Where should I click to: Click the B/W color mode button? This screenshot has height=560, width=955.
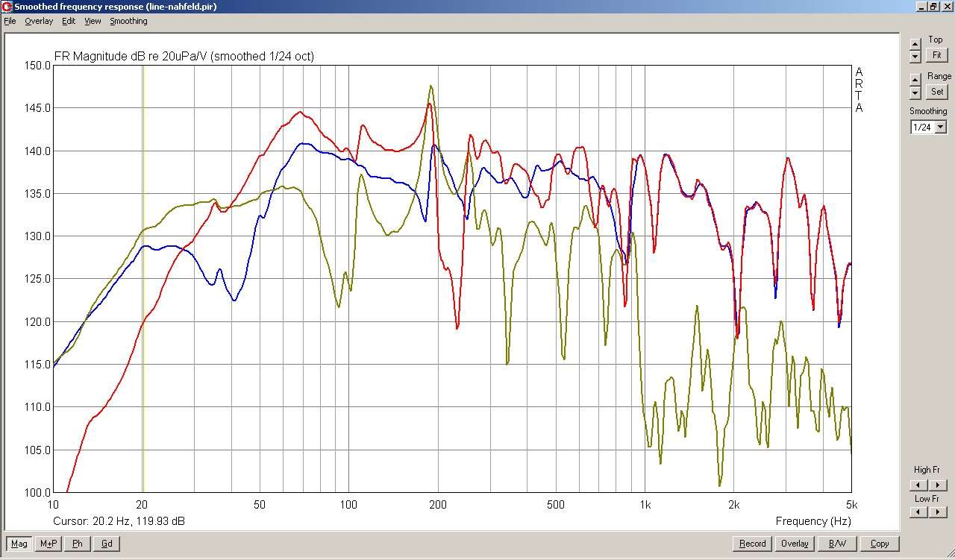pyautogui.click(x=837, y=544)
